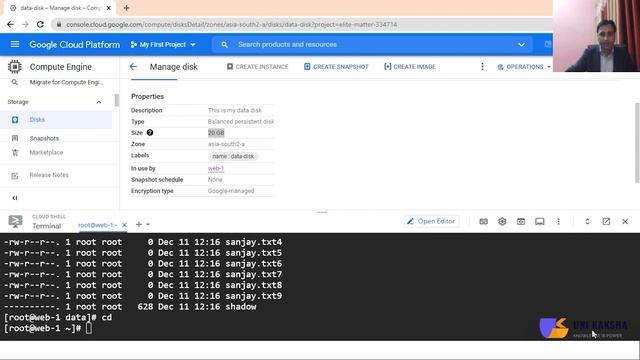Click the main page vertical scrollbar
Image resolution: width=640 pixels, height=360 pixels.
[637, 143]
